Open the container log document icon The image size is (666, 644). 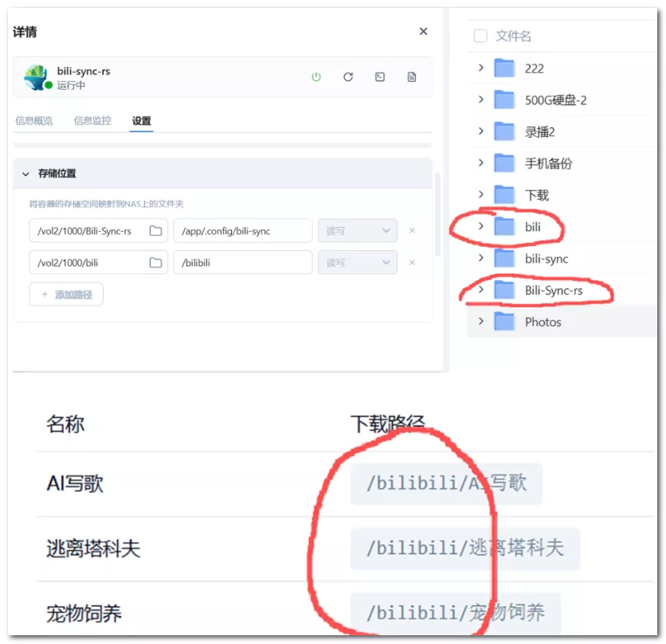tap(412, 77)
